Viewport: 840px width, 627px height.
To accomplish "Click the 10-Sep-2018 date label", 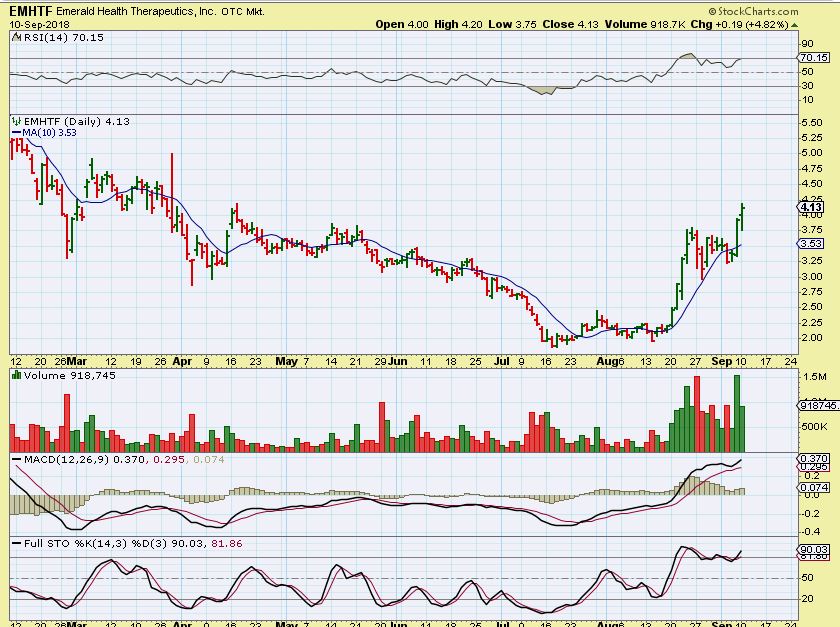I will pos(39,25).
